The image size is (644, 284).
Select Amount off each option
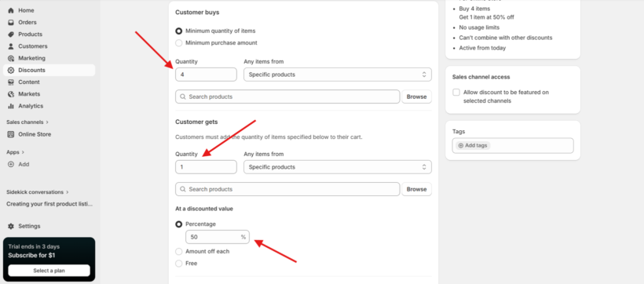(178, 251)
